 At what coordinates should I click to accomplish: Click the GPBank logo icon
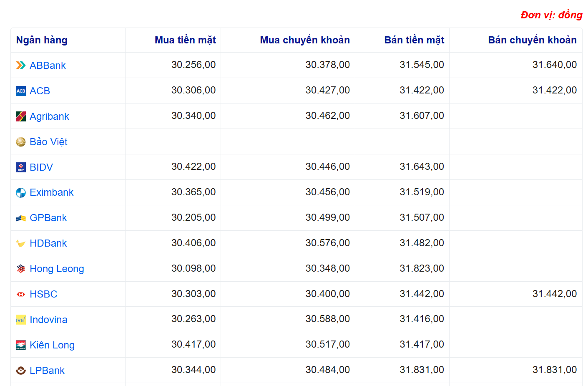[x=21, y=218]
